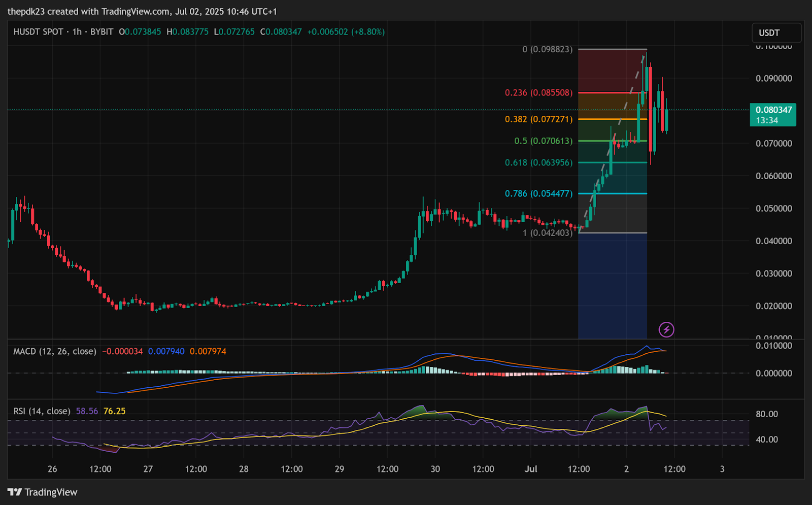Click the 0.050000 price axis label
The image size is (812, 505).
(773, 209)
